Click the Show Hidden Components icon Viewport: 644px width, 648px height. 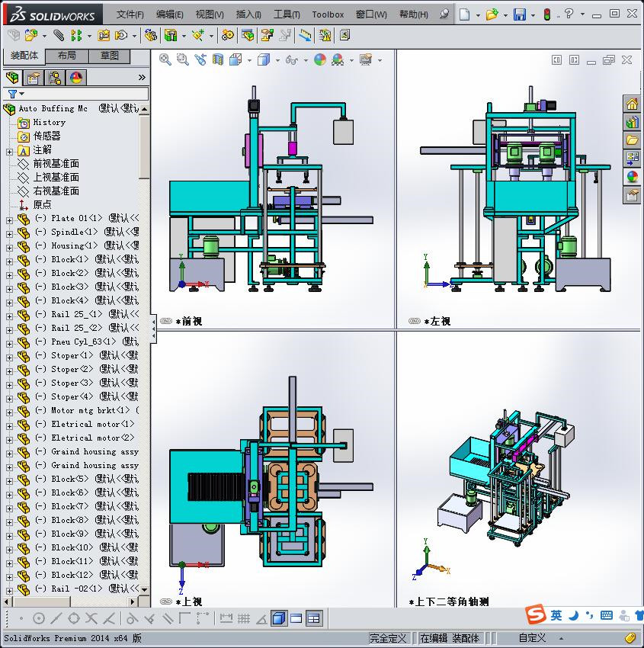pos(150,36)
